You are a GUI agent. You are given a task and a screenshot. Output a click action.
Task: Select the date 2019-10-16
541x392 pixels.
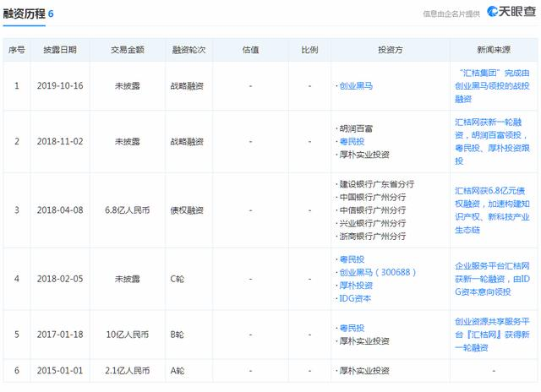coord(60,86)
